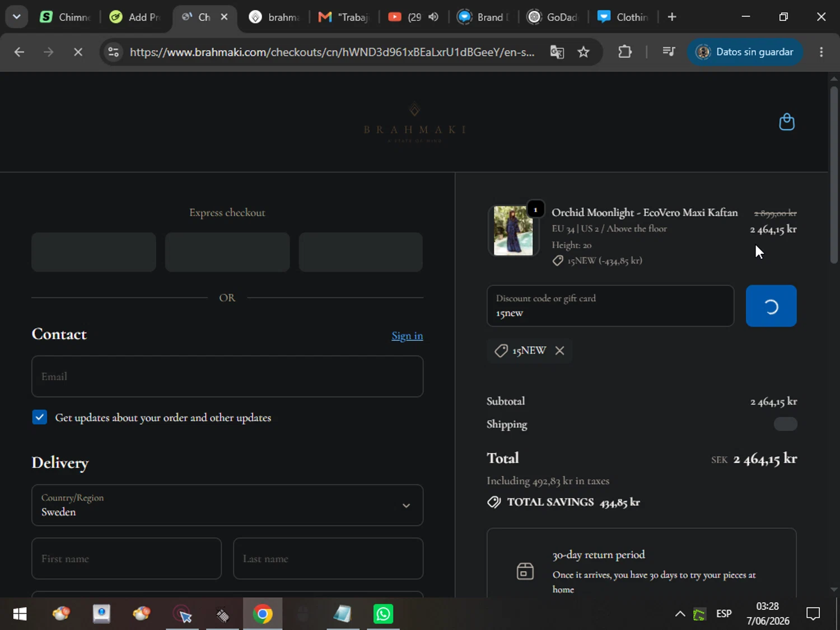Open the shopping bag cart icon
The height and width of the screenshot is (630, 840).
pyautogui.click(x=787, y=122)
